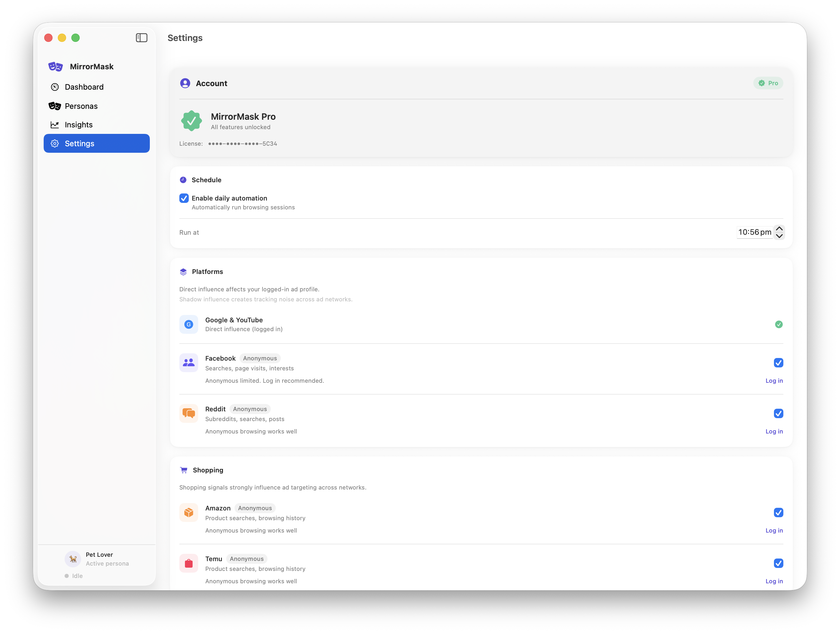
Task: Click the Amazon package icon under Shopping
Action: pos(189,513)
